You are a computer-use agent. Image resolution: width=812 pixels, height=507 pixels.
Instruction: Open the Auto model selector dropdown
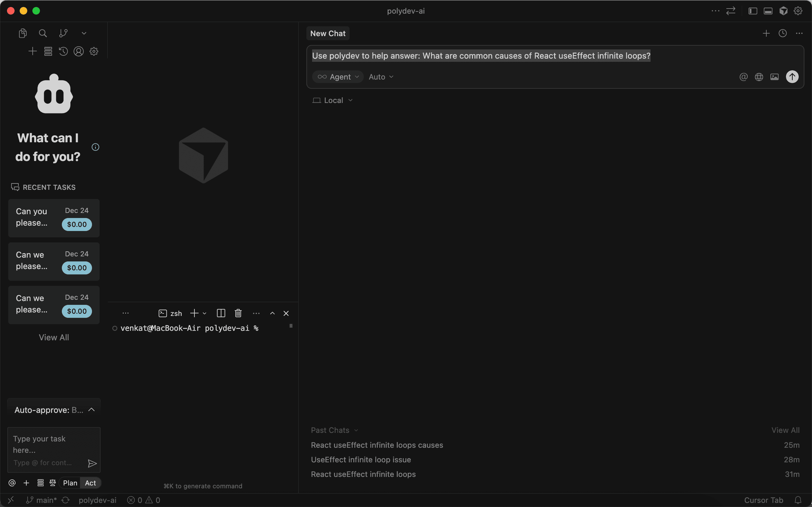coord(380,76)
